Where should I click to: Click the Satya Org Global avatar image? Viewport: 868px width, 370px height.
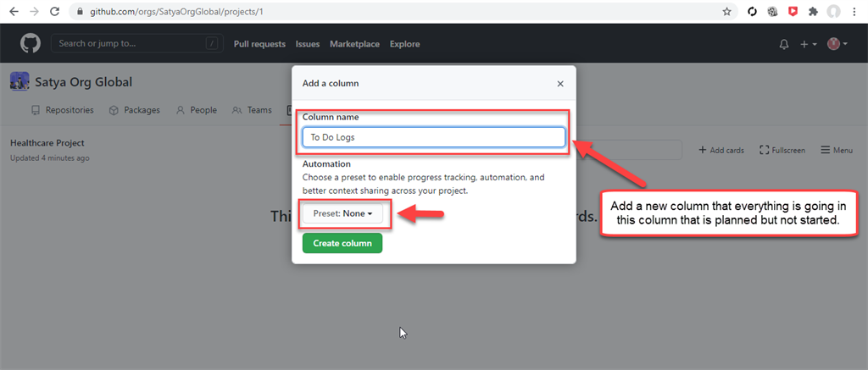pos(20,82)
